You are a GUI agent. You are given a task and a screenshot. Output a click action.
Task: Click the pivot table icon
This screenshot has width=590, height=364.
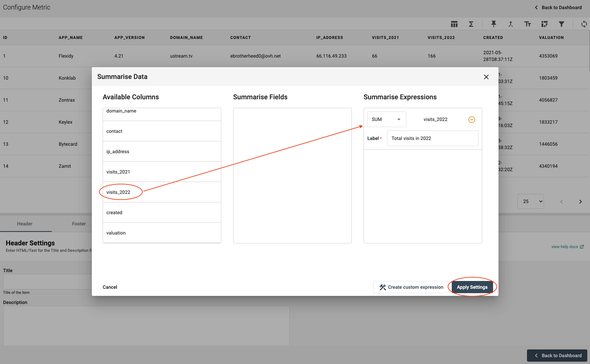pyautogui.click(x=544, y=24)
